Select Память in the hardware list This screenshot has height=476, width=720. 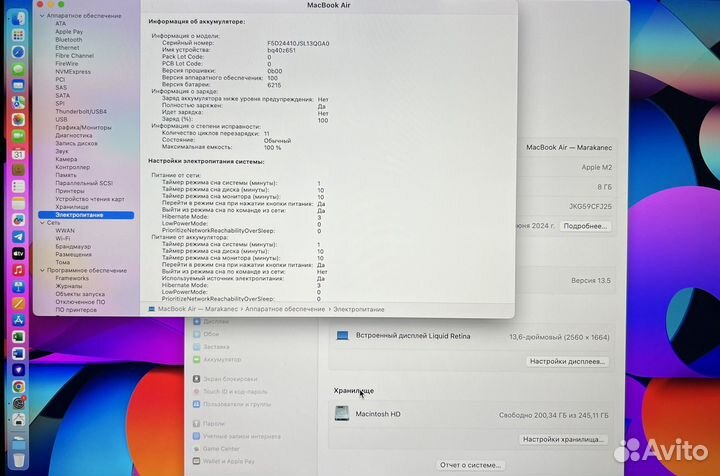pyautogui.click(x=66, y=175)
